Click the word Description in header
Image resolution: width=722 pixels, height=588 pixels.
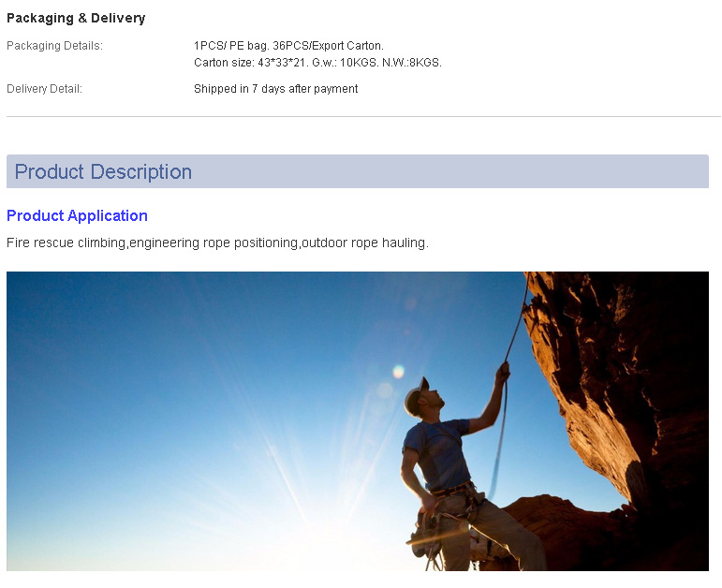point(140,171)
